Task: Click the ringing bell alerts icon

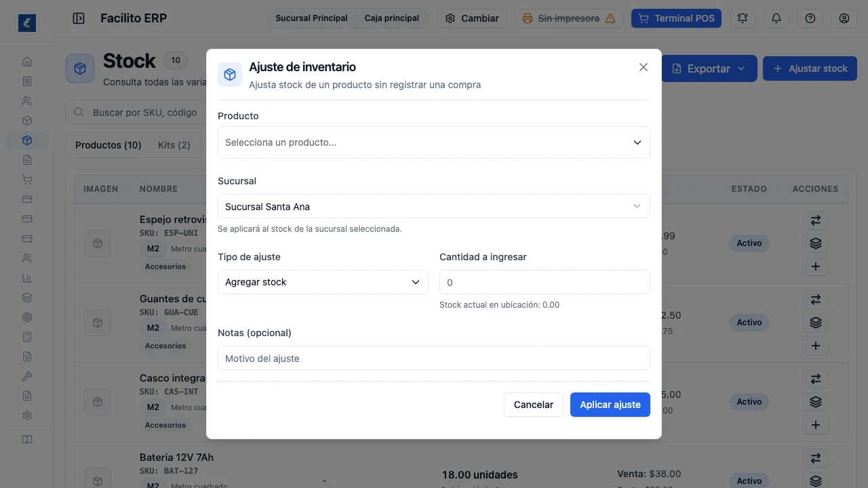Action: click(x=743, y=18)
